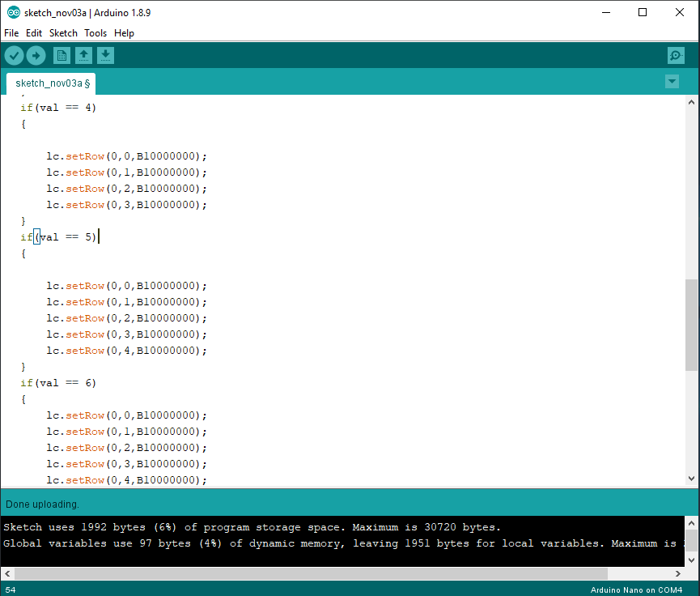
Task: Click editor scrollbar down arrow
Action: tap(692, 479)
